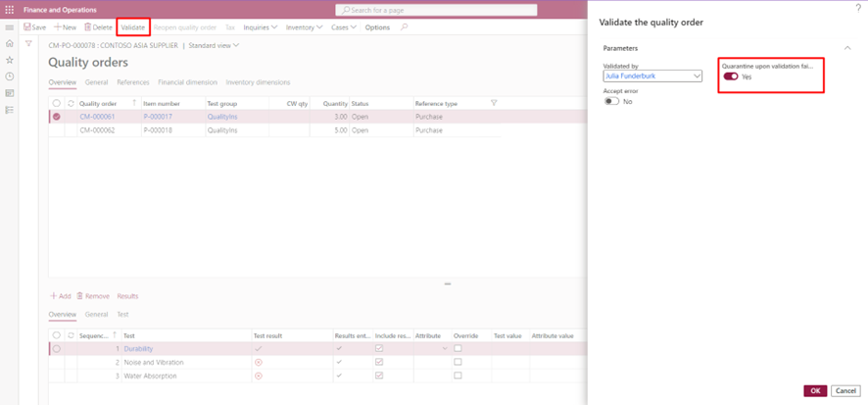Click New in the action bar

point(65,27)
